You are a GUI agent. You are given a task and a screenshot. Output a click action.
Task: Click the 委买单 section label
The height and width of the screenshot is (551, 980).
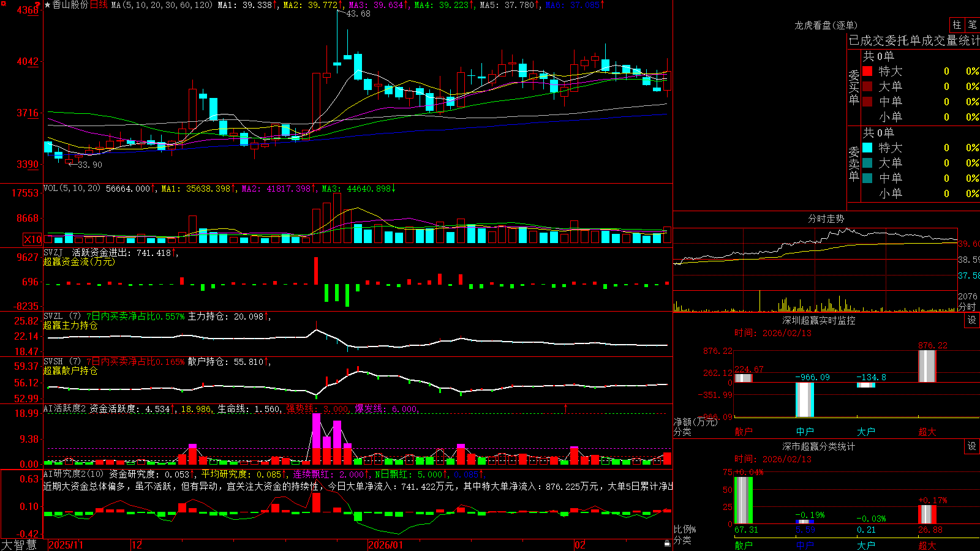(x=854, y=87)
